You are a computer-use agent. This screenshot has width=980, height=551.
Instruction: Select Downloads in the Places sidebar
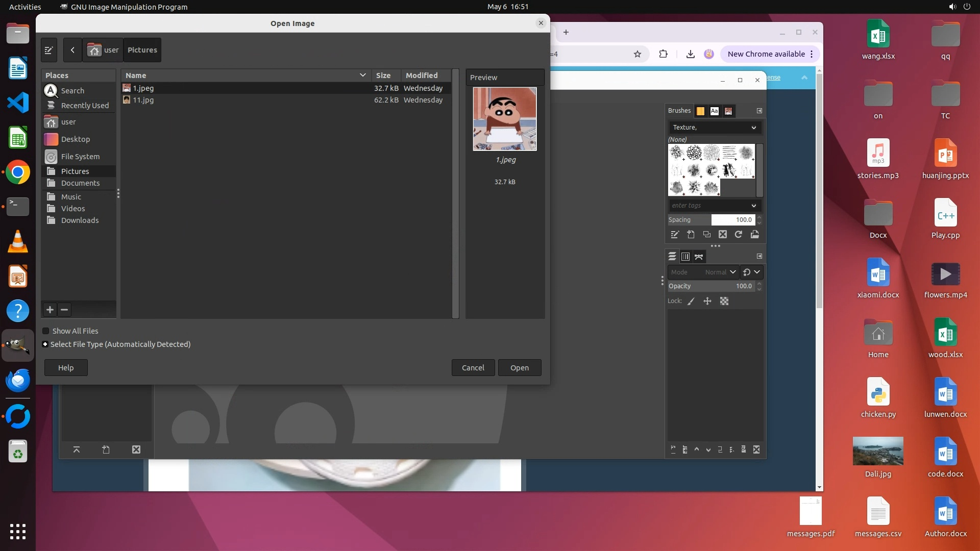point(80,220)
